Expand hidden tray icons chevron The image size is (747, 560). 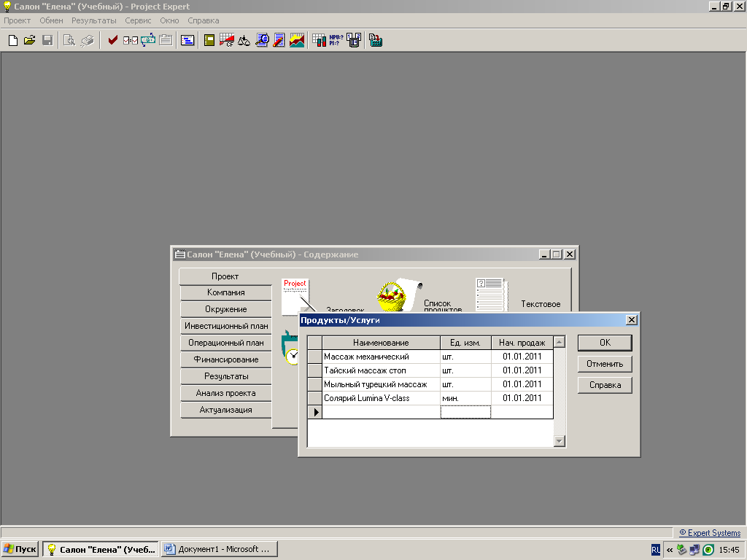[670, 550]
